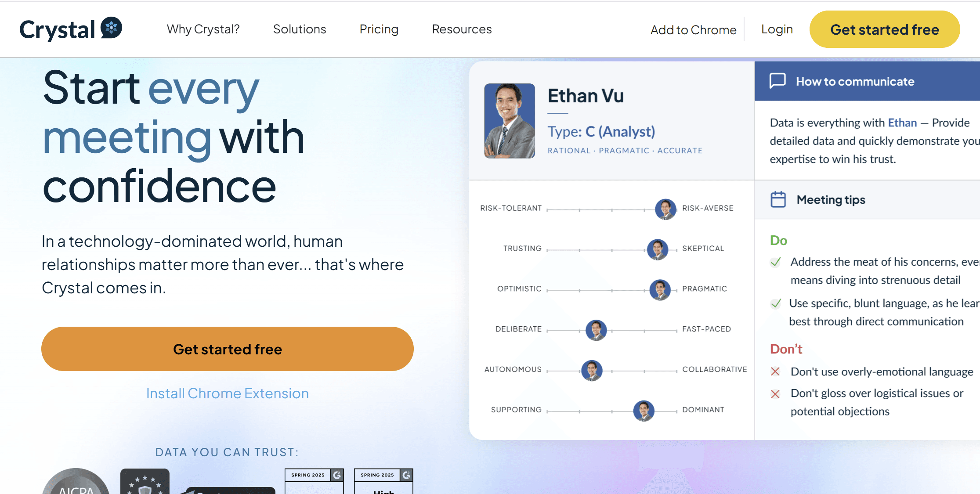
Task: Click the Optimistic to Pragmatic slider marker
Action: 660,290
